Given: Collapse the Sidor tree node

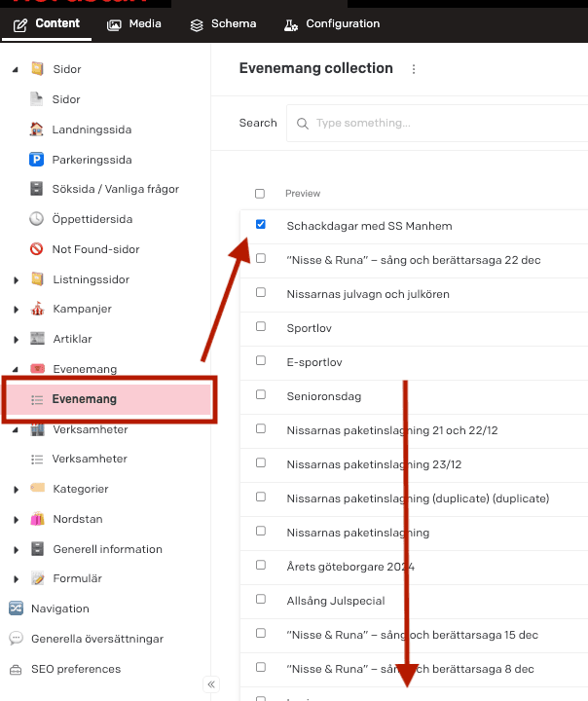Looking at the screenshot, I should [16, 69].
